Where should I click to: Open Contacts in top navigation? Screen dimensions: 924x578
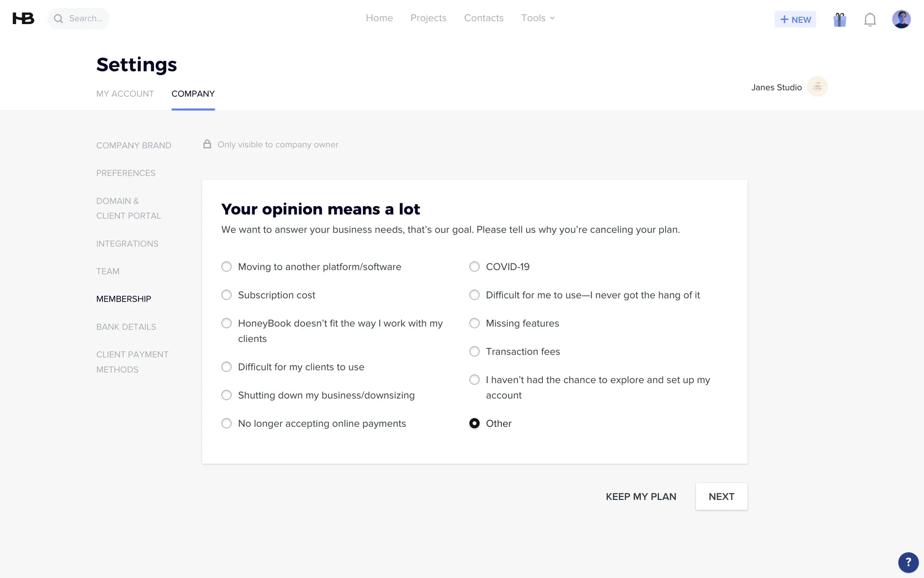pos(484,18)
